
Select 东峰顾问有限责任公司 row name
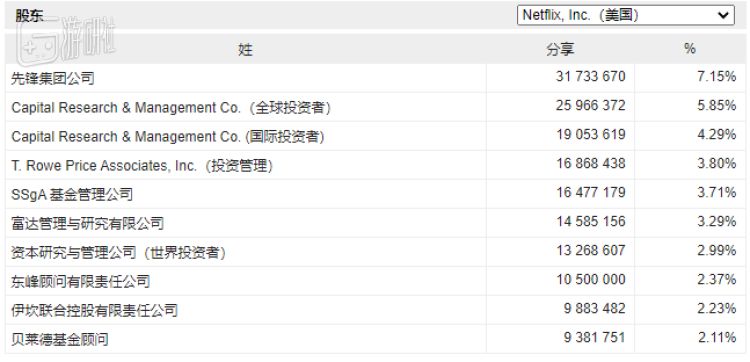(x=80, y=281)
